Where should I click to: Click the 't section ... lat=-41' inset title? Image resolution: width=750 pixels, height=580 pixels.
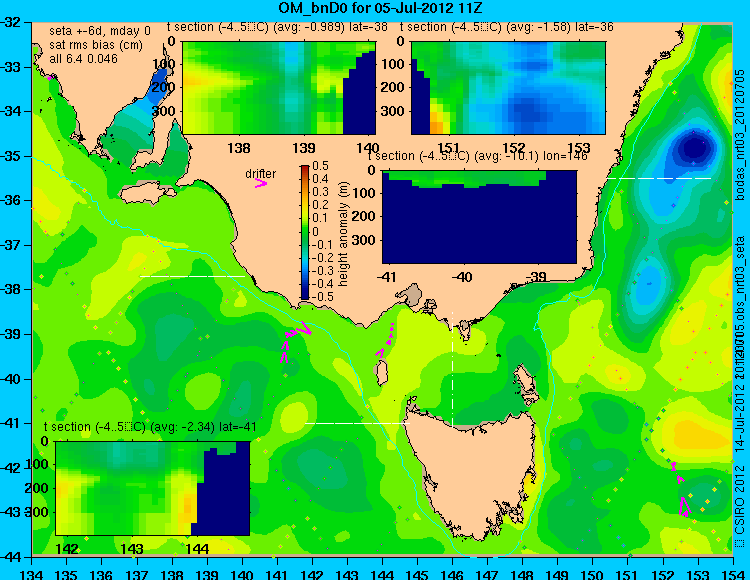point(150,427)
